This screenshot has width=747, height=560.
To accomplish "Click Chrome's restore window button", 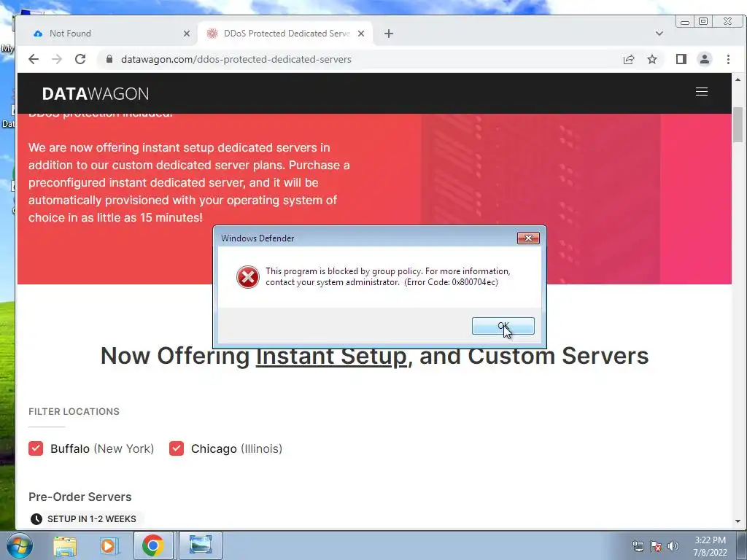I will [703, 22].
